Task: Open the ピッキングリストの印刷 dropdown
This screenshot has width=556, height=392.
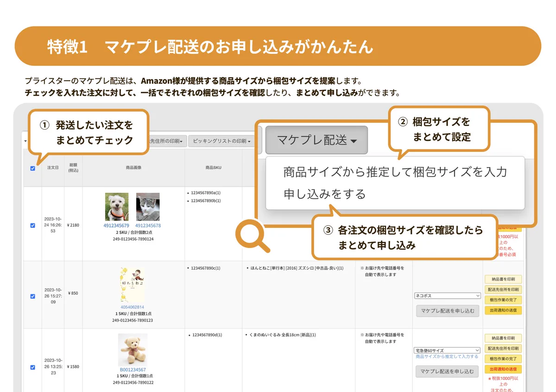Action: 221,141
